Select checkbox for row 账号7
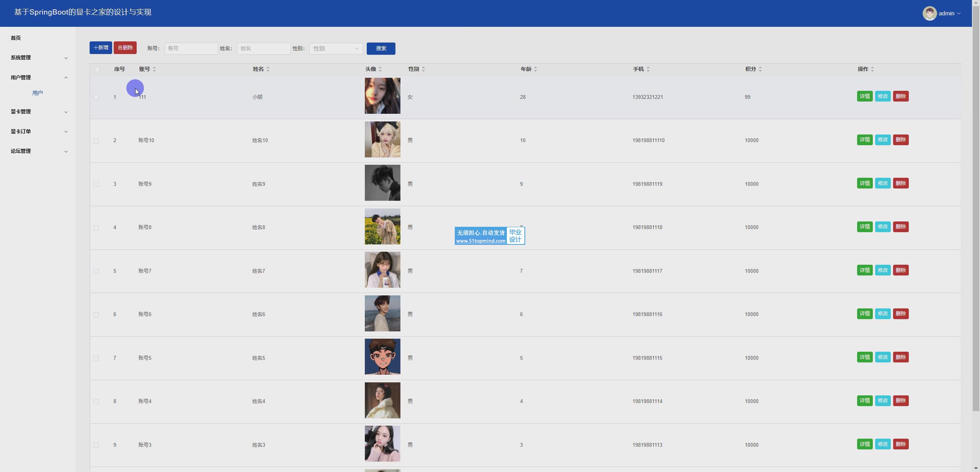980x472 pixels. 96,271
